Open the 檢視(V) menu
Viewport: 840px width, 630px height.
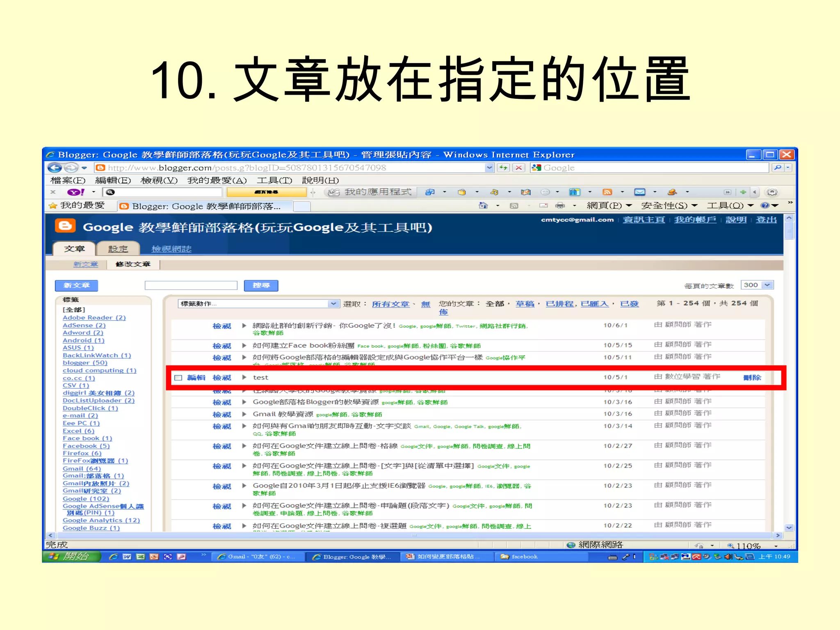pos(159,180)
